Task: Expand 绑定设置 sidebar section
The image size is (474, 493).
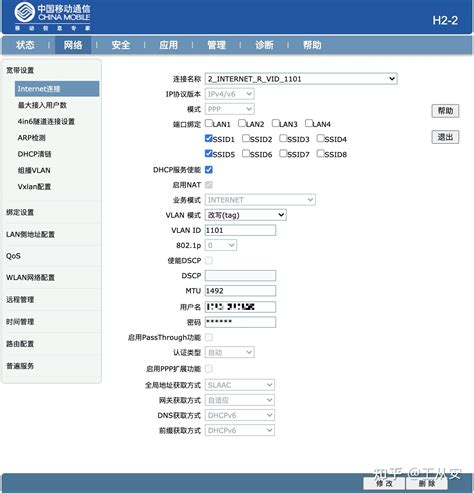Action: coord(20,212)
